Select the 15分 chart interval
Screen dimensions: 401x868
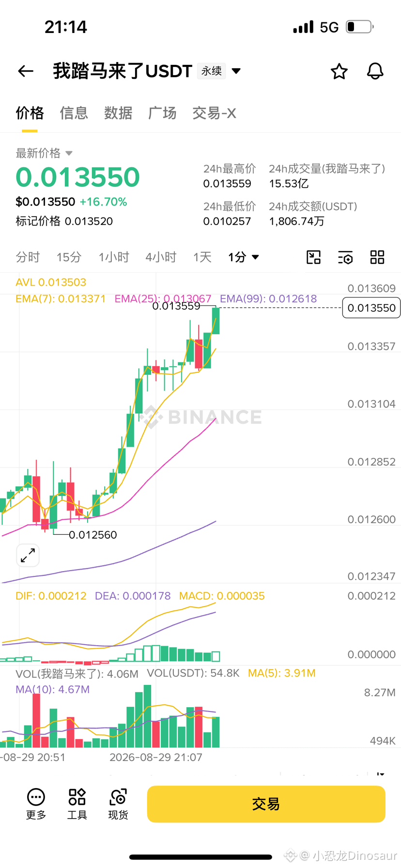pyautogui.click(x=69, y=257)
